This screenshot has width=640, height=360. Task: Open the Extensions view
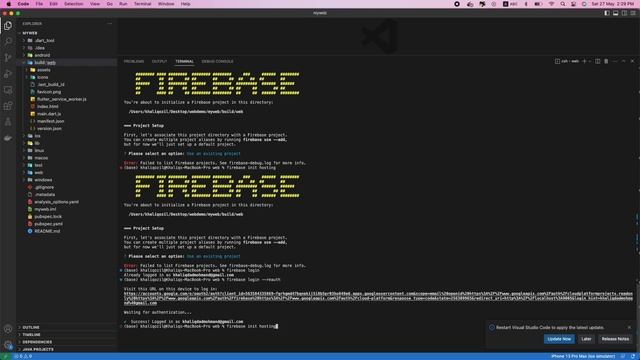tap(8, 106)
